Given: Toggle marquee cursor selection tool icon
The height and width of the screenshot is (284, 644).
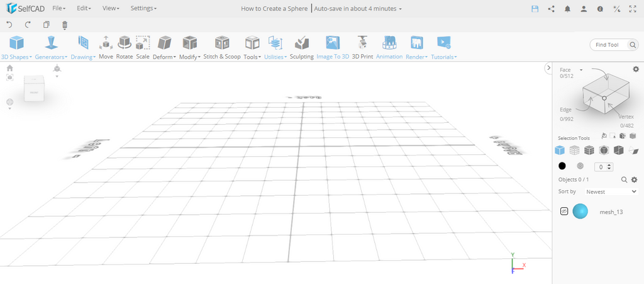Looking at the screenshot, I should point(613,136).
